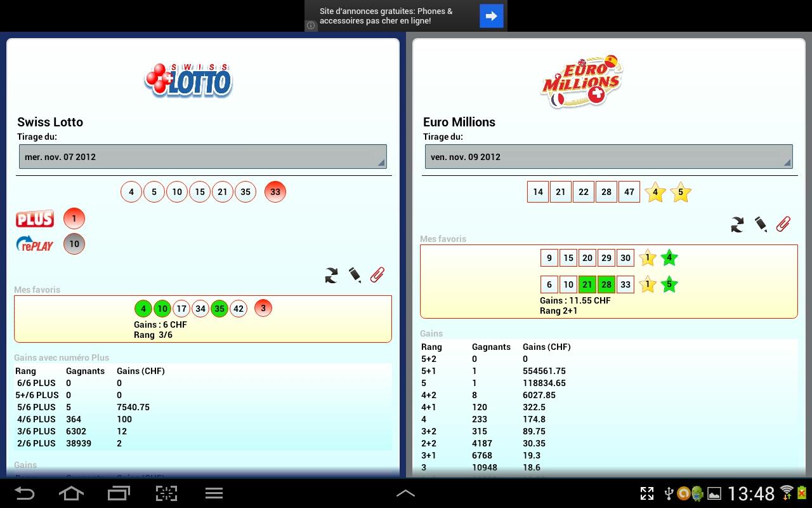Tap the fullscreen expand status icon

pos(647,493)
